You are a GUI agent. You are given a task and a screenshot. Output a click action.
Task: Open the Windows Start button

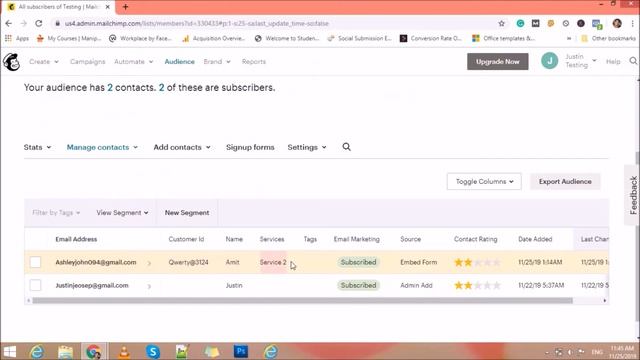click(9, 351)
